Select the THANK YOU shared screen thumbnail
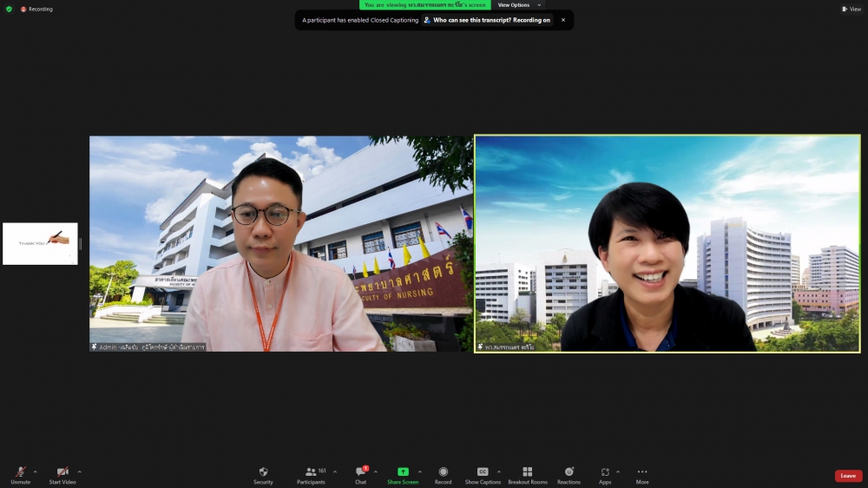The width and height of the screenshot is (868, 488). pyautogui.click(x=40, y=243)
